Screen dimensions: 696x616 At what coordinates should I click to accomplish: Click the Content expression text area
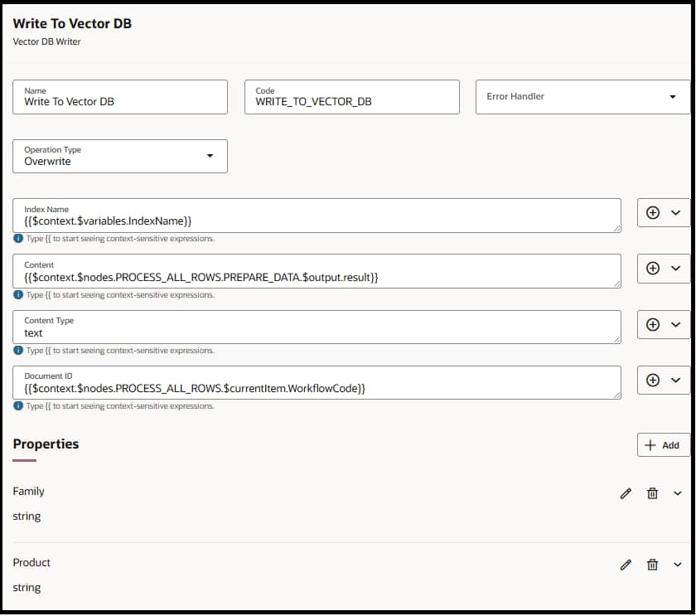(315, 276)
